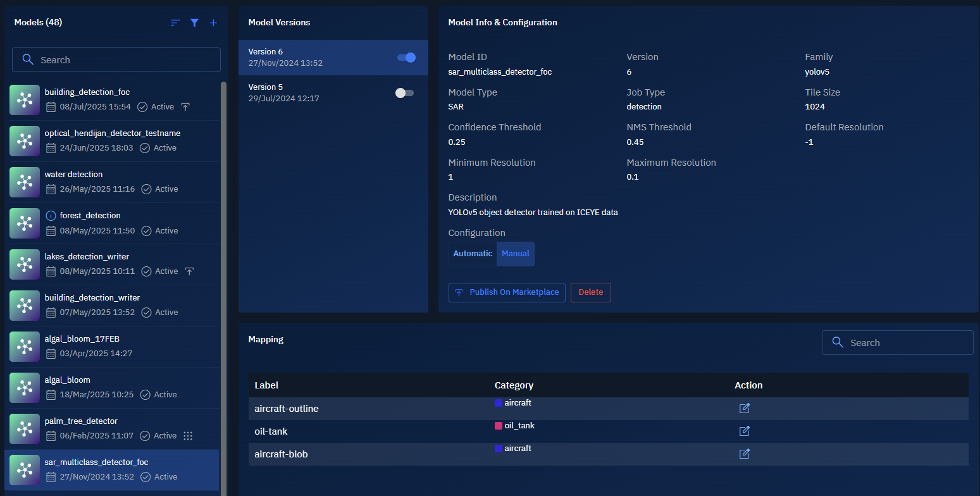Click the edit icon for aircraft-outline mapping
This screenshot has height=496, width=980.
[745, 409]
